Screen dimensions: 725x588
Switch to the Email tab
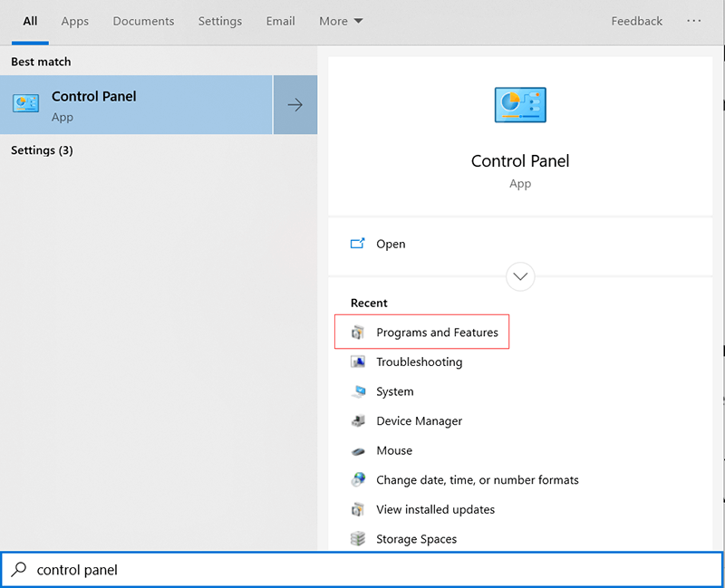[x=280, y=21]
